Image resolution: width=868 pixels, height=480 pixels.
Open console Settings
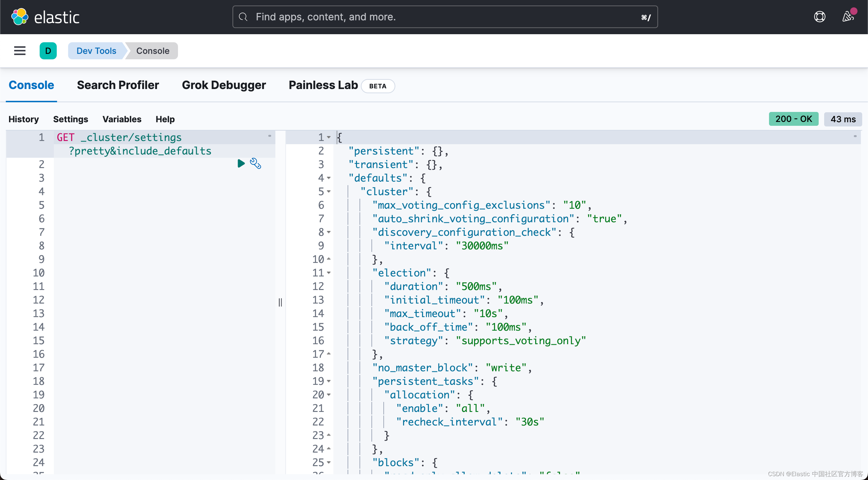(70, 119)
